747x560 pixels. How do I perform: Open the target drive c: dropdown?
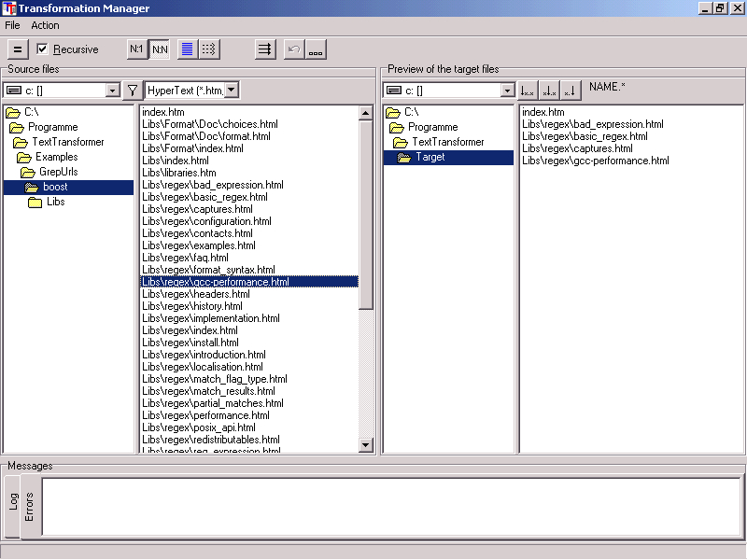click(x=508, y=91)
